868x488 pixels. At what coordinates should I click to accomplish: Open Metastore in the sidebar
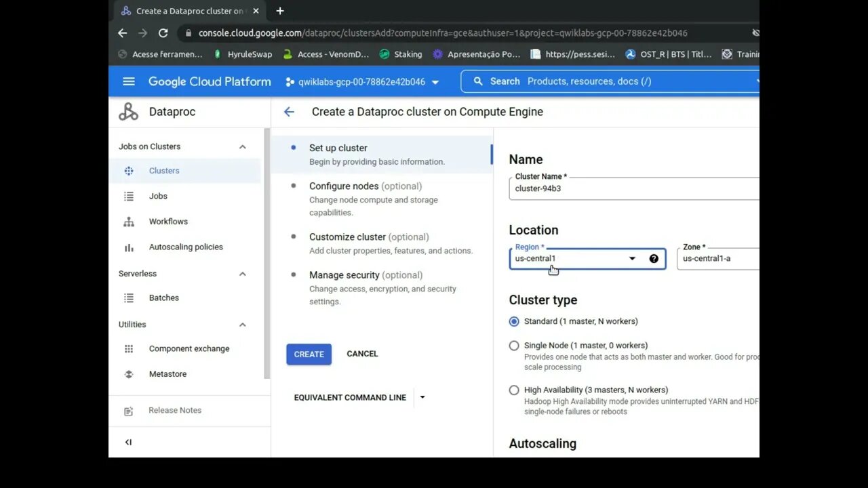[184, 374]
